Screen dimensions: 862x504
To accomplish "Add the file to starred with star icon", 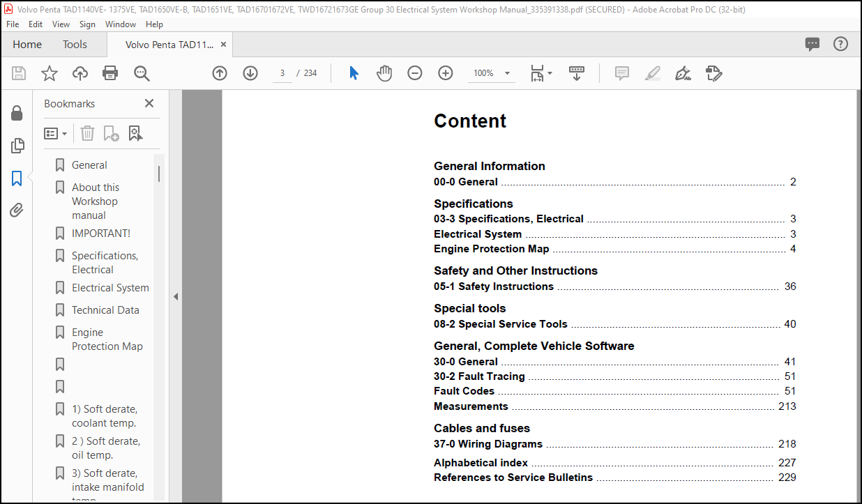I will [50, 73].
